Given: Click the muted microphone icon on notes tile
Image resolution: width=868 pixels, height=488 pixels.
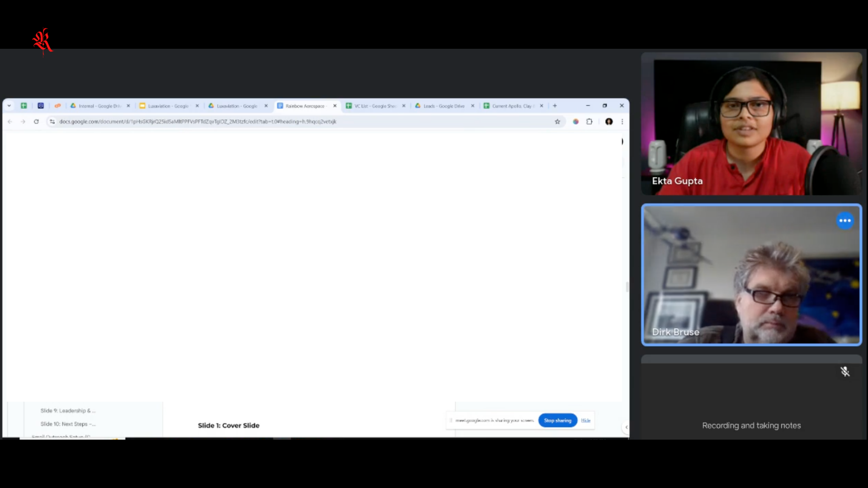Looking at the screenshot, I should tap(845, 371).
